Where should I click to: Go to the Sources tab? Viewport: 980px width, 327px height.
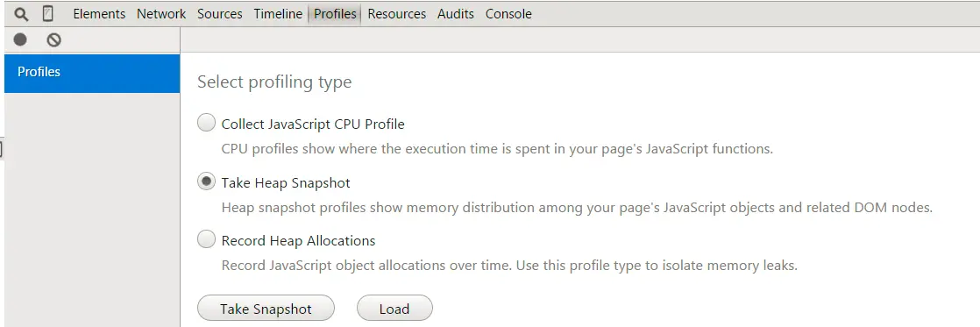coord(219,14)
